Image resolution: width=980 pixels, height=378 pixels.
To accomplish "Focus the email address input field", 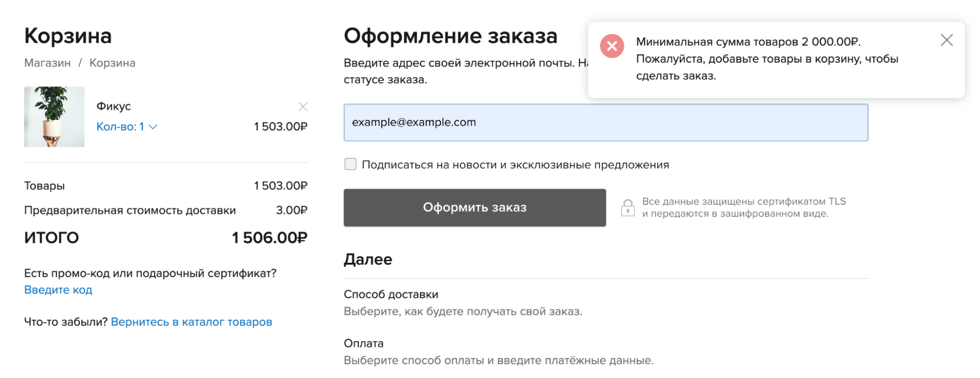I will pyautogui.click(x=605, y=123).
